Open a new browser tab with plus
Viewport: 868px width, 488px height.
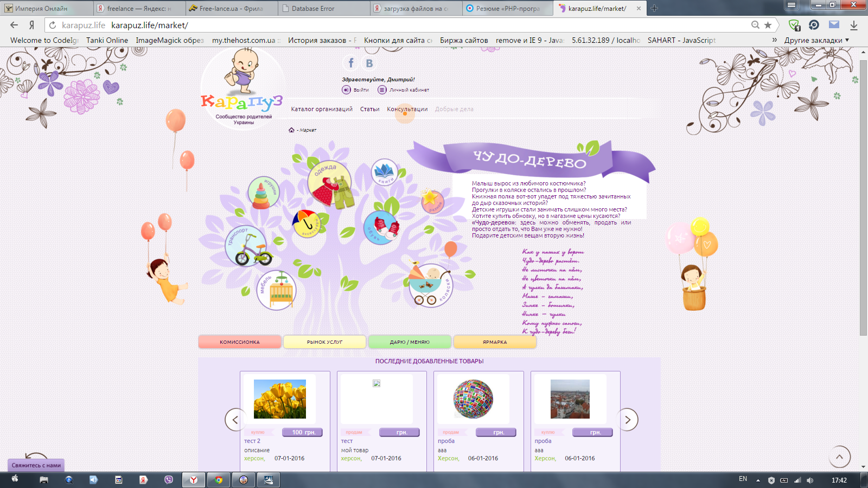tap(654, 8)
